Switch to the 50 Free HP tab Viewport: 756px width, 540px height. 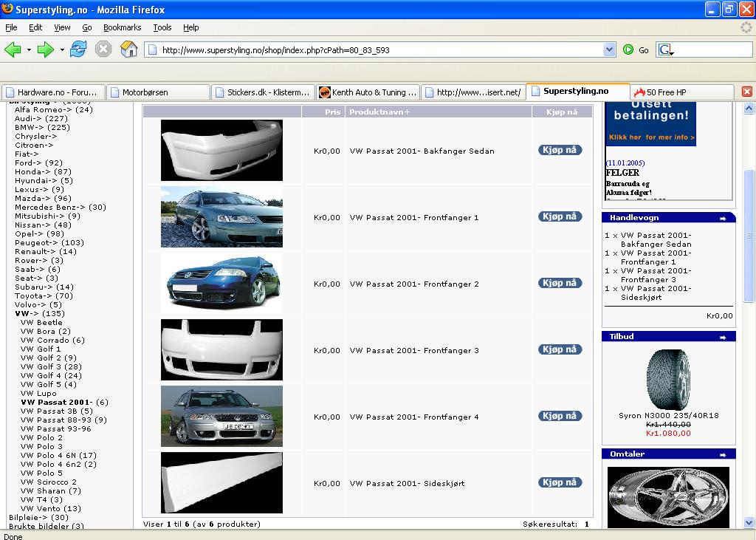point(682,92)
